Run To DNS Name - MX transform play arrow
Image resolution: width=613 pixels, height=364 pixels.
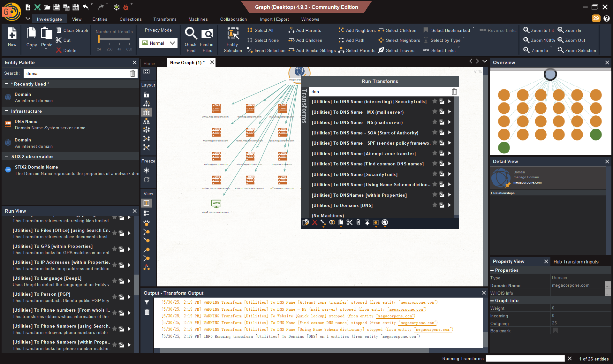449,112
